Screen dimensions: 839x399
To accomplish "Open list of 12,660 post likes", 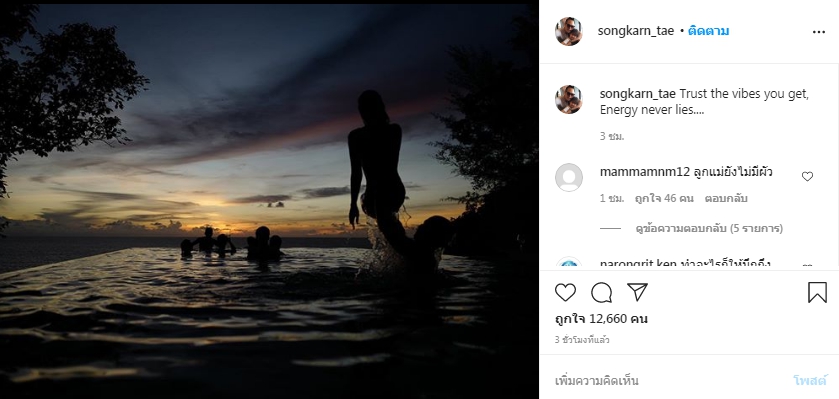I will click(601, 319).
